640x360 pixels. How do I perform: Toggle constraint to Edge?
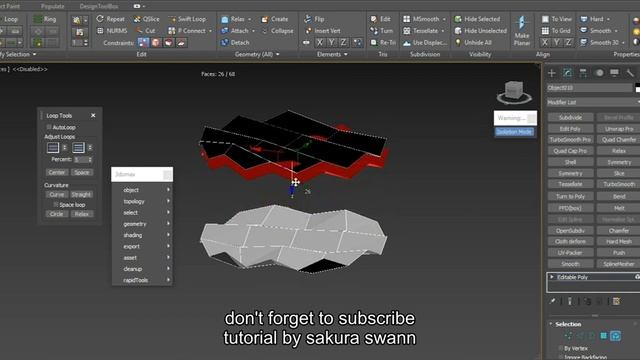click(x=156, y=42)
